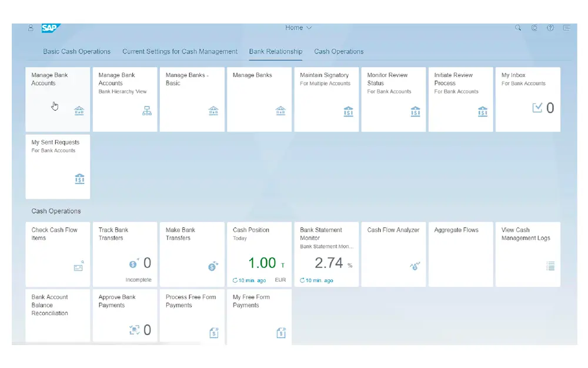Expand the Home dropdown menu

[298, 28]
